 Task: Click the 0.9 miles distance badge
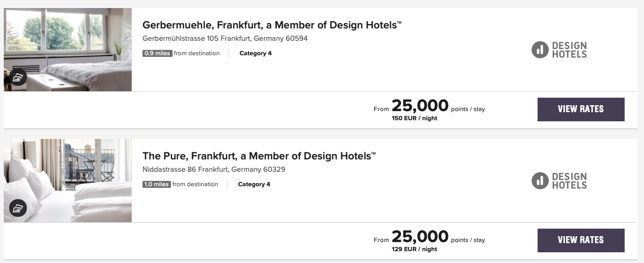pos(158,53)
